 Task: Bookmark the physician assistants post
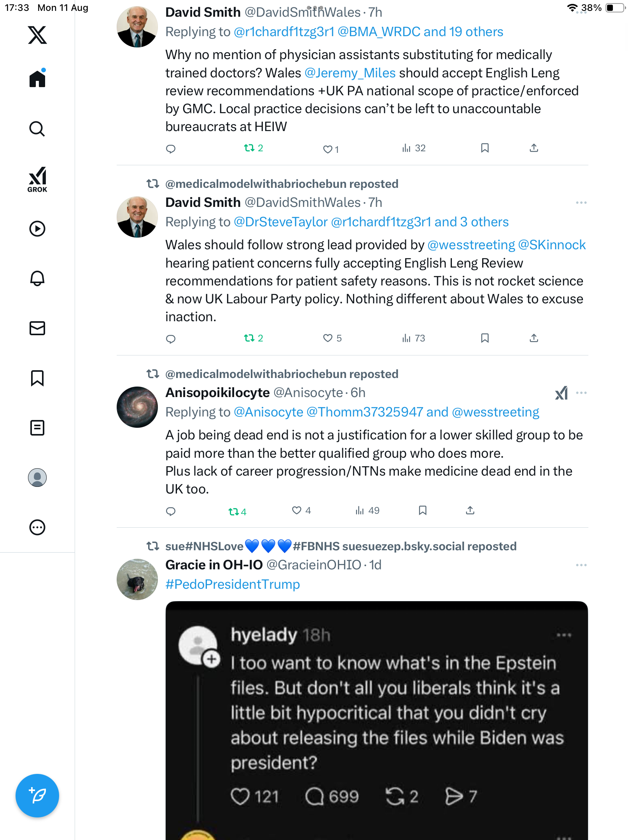pos(485,148)
